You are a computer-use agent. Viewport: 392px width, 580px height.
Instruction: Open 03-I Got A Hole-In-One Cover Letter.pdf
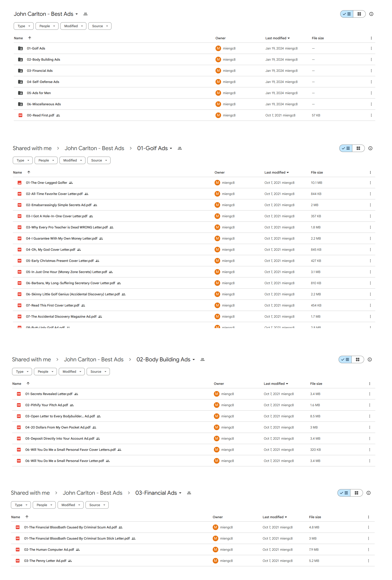tap(57, 216)
